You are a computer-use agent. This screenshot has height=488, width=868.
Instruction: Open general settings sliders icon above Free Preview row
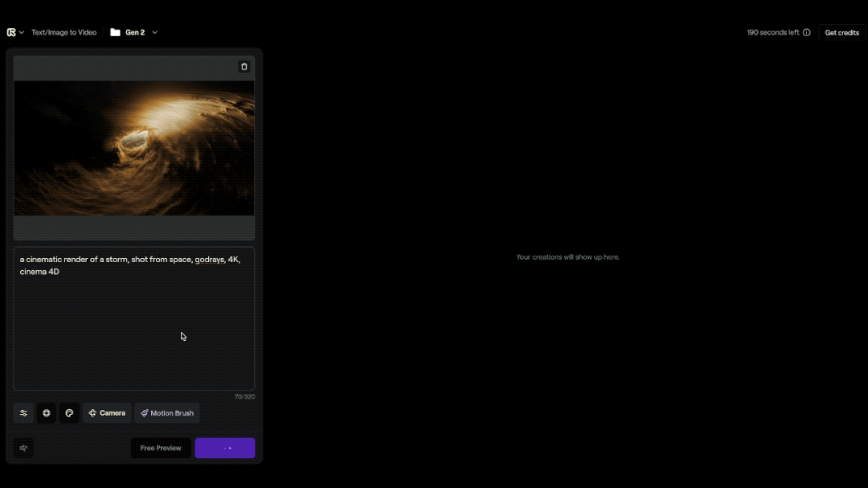point(23,413)
